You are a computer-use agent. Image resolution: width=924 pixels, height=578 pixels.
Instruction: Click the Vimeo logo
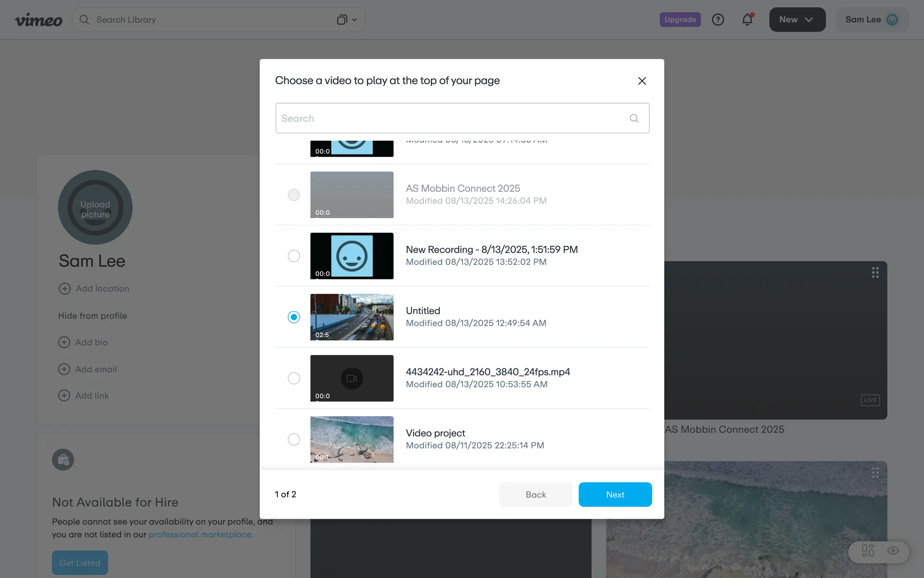(38, 20)
